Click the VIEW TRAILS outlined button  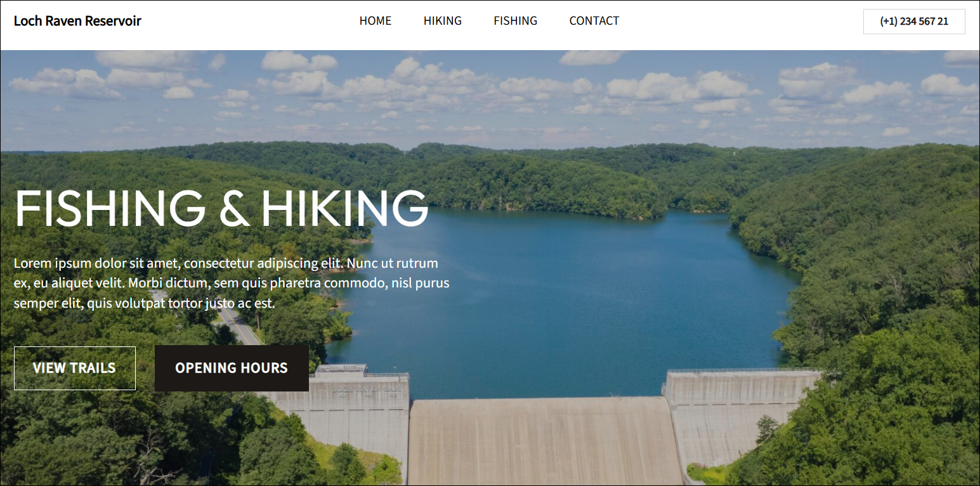pos(75,368)
